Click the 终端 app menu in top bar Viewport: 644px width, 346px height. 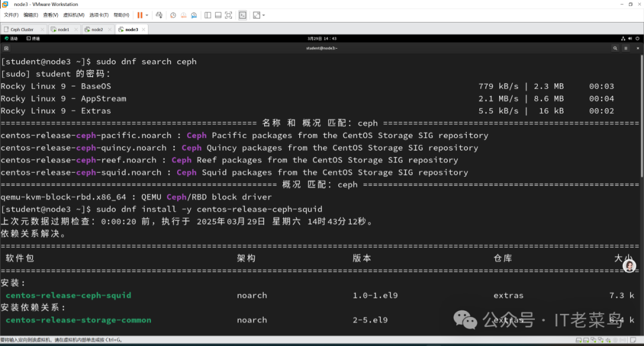[x=33, y=39]
